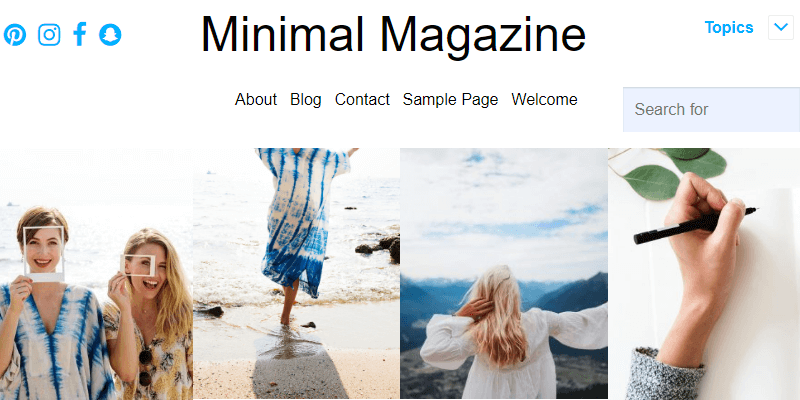Open Sample Page in the navigation
Viewport: 800px width, 400px height.
pos(450,99)
